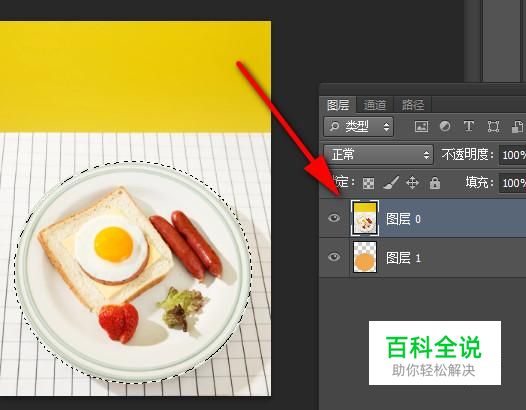This screenshot has height=410, width=526.
Task: Filter layers by type (T) icon
Action: coord(469,126)
